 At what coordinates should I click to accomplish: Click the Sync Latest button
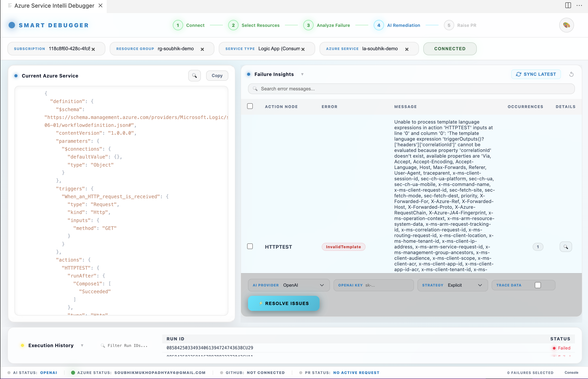(536, 74)
